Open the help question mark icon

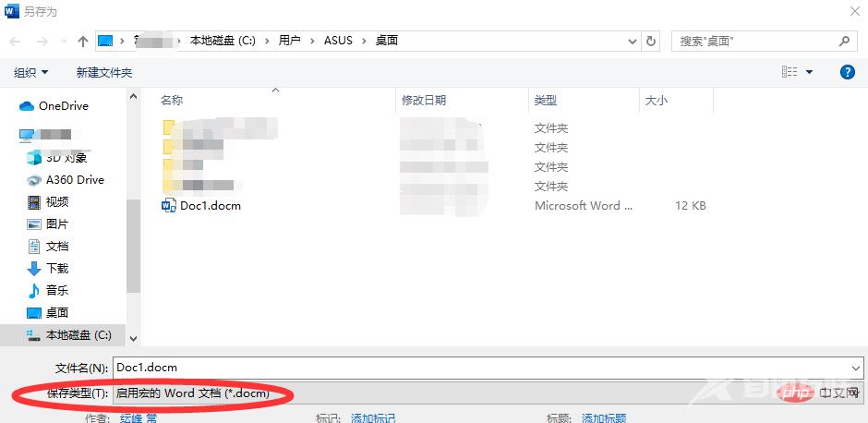tap(847, 72)
